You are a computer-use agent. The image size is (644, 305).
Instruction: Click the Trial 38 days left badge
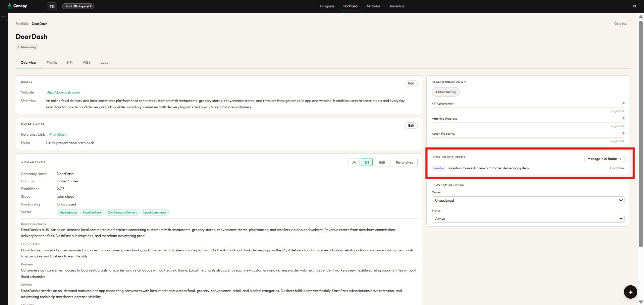78,6
